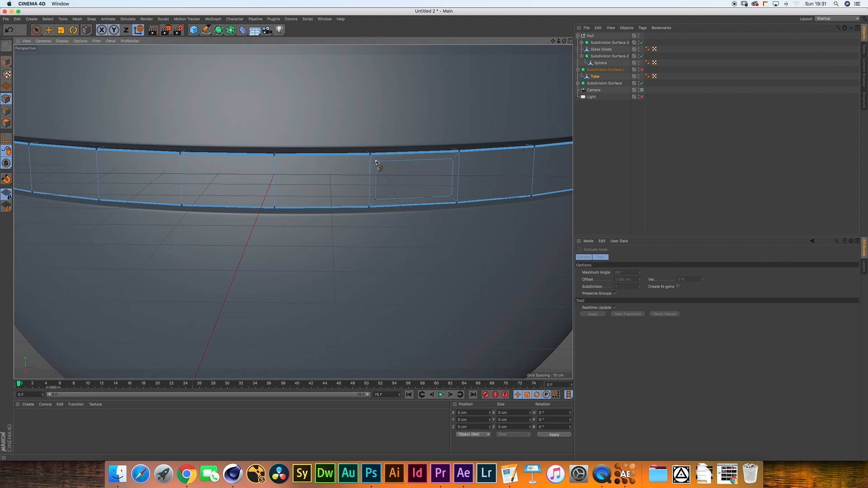Expand the bottom Subdivision Surface node
Viewport: 868px width, 488px height.
tap(578, 83)
